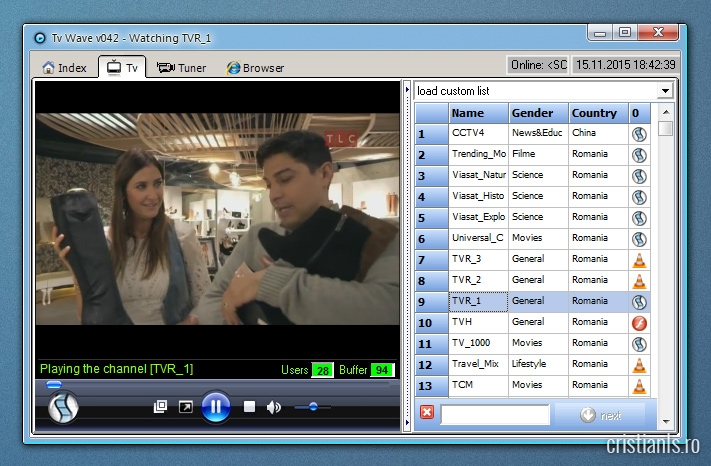
Task: Click the 0 column header
Action: coord(639,113)
